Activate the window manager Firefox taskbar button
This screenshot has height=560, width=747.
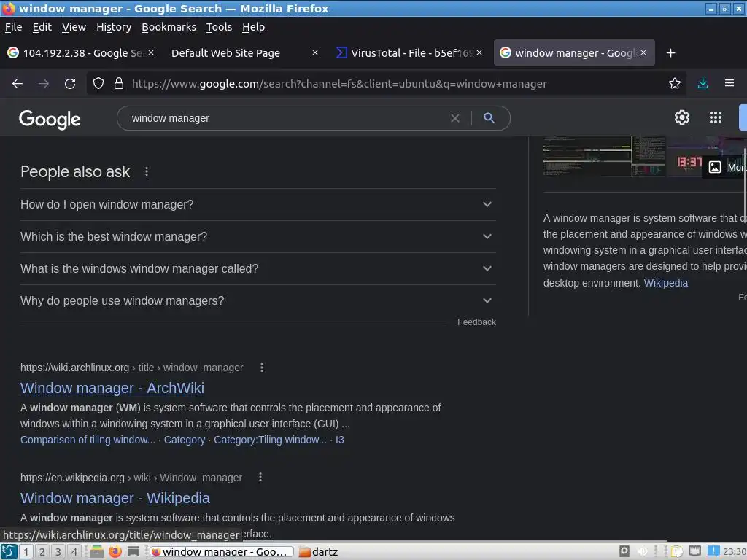point(222,551)
